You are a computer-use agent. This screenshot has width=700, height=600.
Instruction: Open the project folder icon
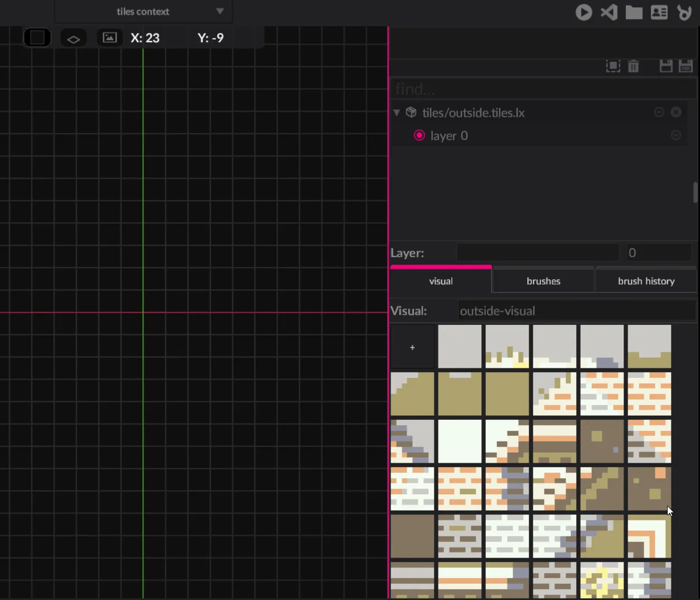(634, 12)
